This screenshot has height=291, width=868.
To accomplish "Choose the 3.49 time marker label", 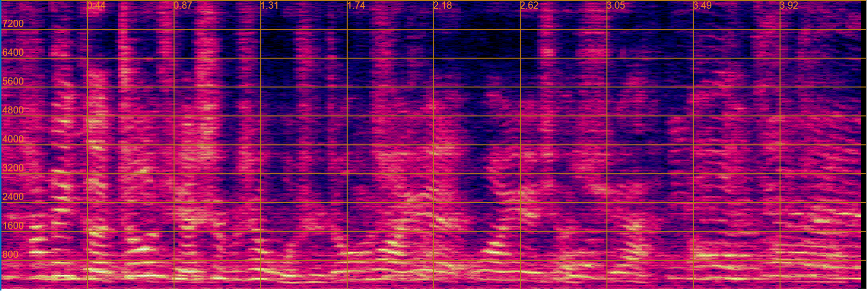I will click(703, 5).
